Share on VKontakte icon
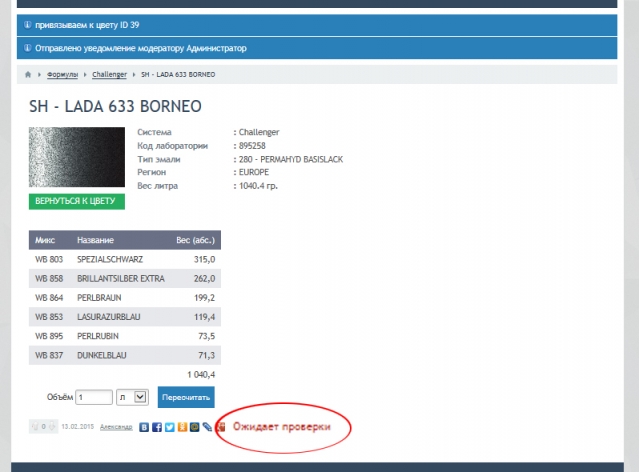The height and width of the screenshot is (472, 639). pos(144,427)
